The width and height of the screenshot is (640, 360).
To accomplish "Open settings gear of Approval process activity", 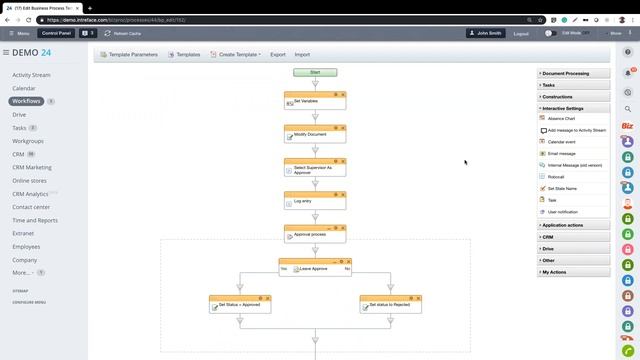I will [x=336, y=228].
